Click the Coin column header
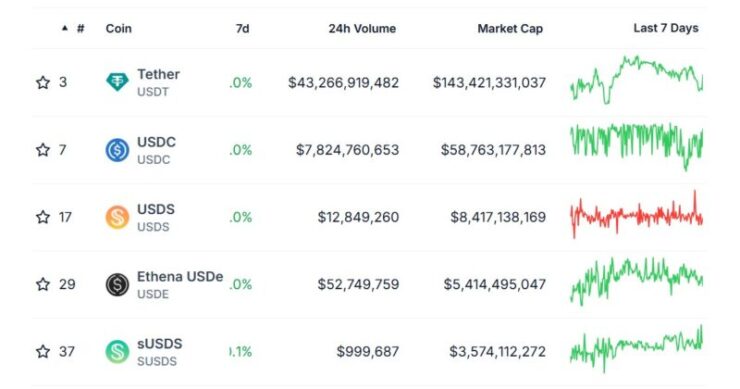 118,28
